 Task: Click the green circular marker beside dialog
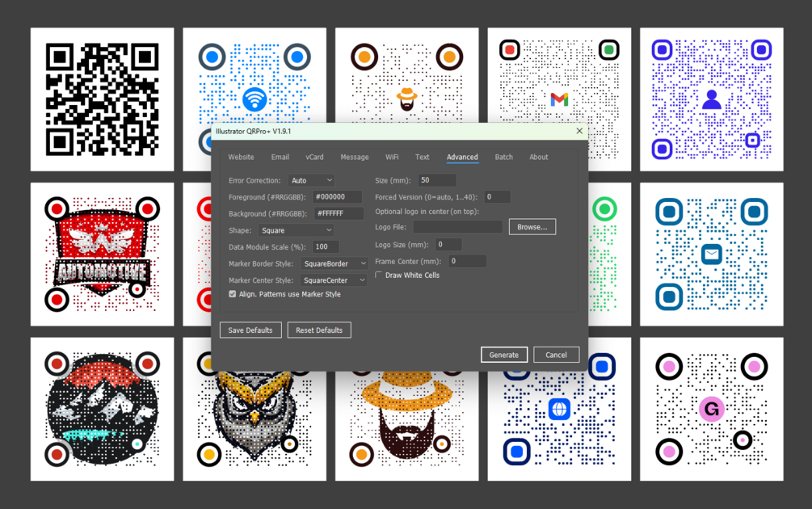click(x=604, y=209)
